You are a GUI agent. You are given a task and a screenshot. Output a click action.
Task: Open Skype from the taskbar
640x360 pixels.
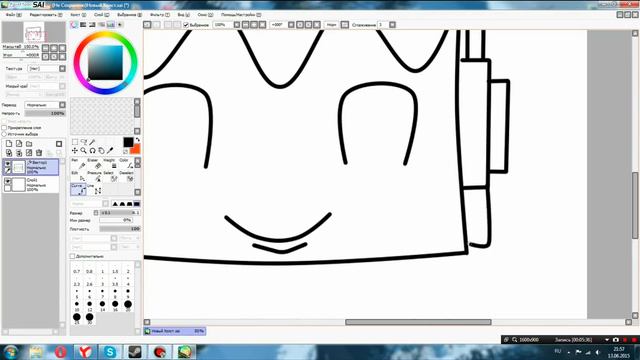(x=110, y=352)
